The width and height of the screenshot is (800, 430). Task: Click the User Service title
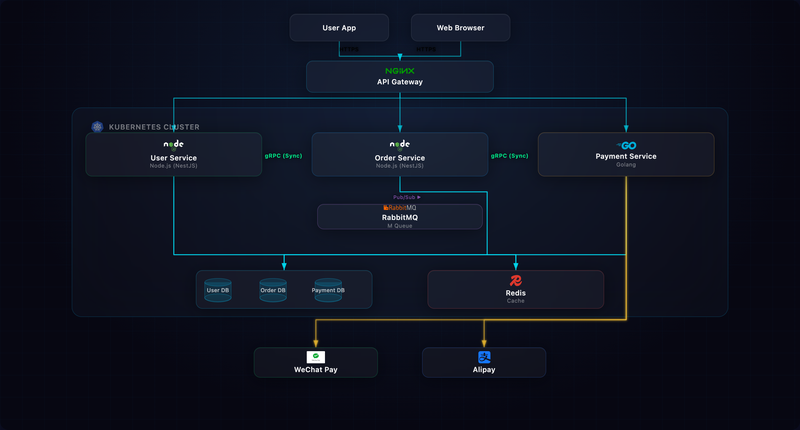[173, 158]
